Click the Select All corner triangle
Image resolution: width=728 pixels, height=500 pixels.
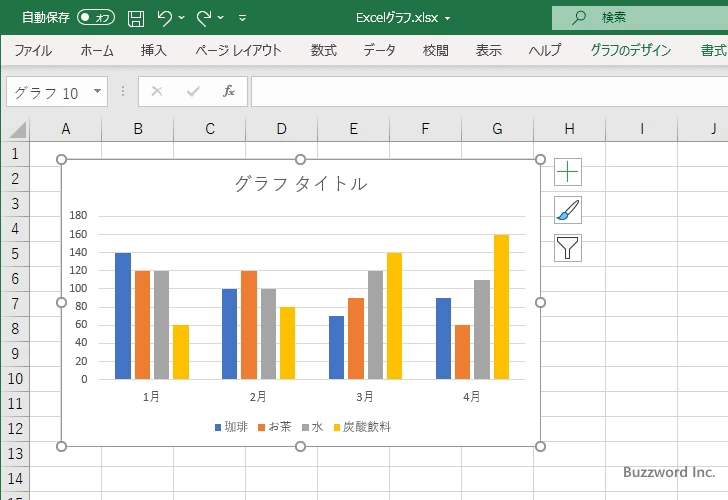tap(18, 130)
